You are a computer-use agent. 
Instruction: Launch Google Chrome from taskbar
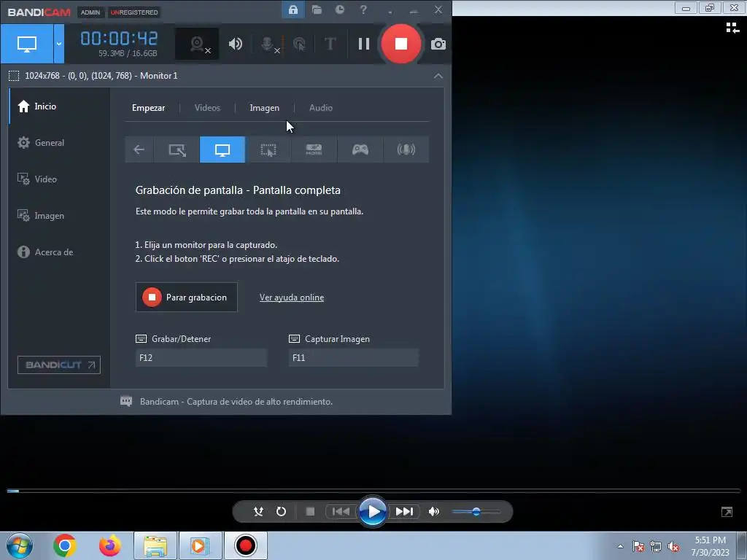[65, 545]
